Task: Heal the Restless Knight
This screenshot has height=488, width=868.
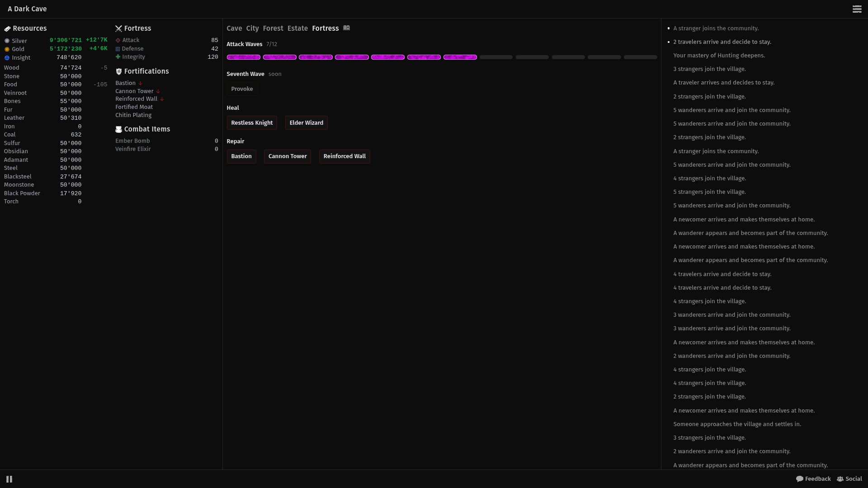Action: tap(252, 123)
